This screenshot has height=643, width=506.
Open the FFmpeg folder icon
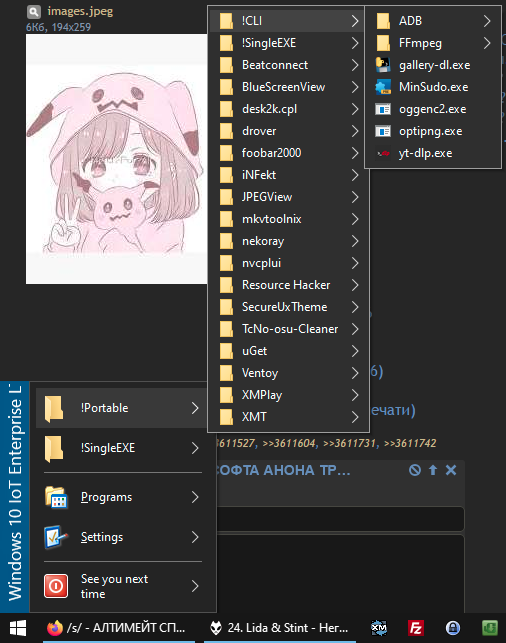point(383,43)
